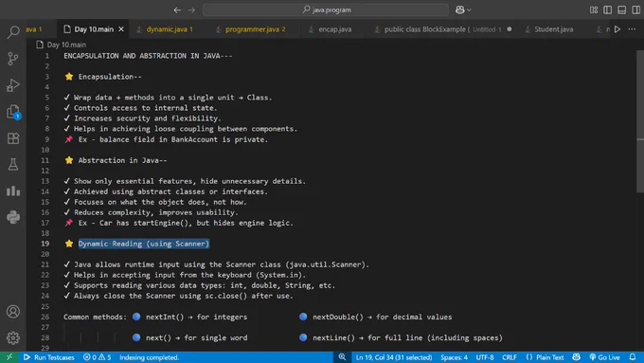
Task: Go forward in navigation history
Action: [191, 9]
